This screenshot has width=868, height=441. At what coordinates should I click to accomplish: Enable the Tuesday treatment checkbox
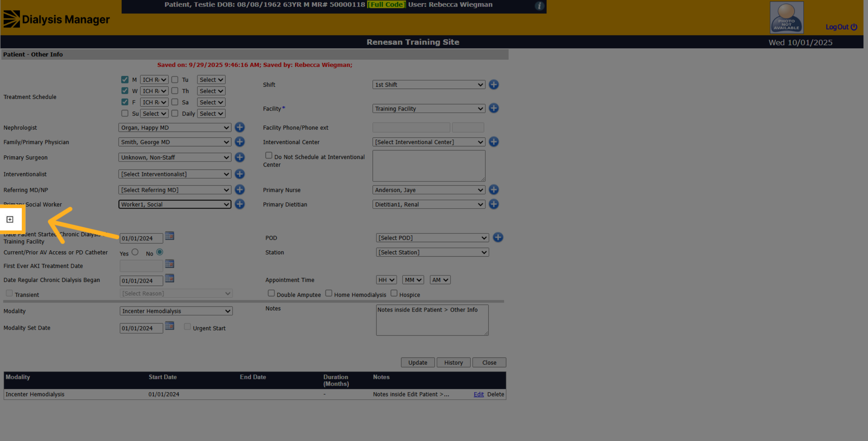tap(175, 79)
